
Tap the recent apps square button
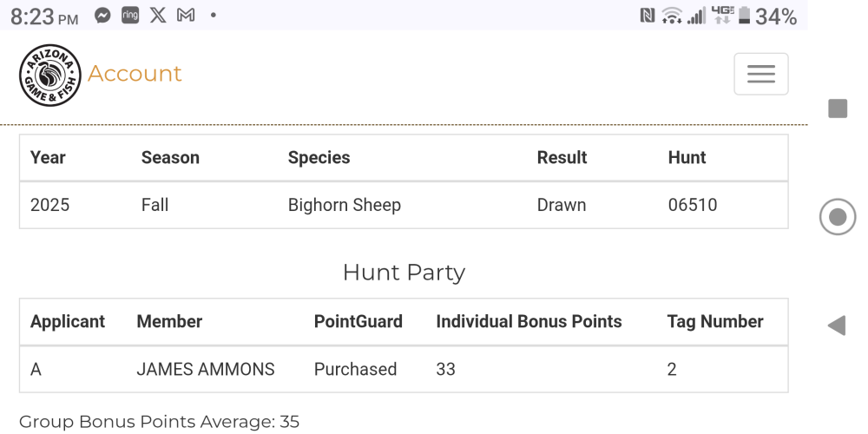(838, 108)
